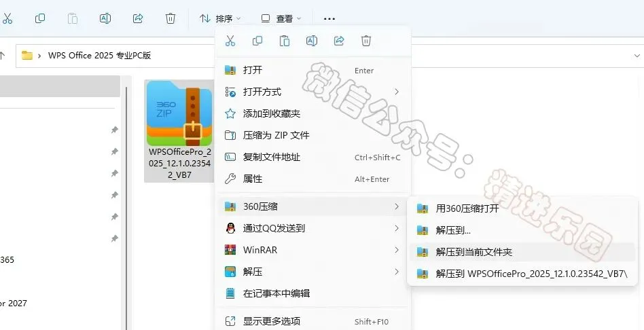Click the Share icon in Explorer toolbar

138,18
